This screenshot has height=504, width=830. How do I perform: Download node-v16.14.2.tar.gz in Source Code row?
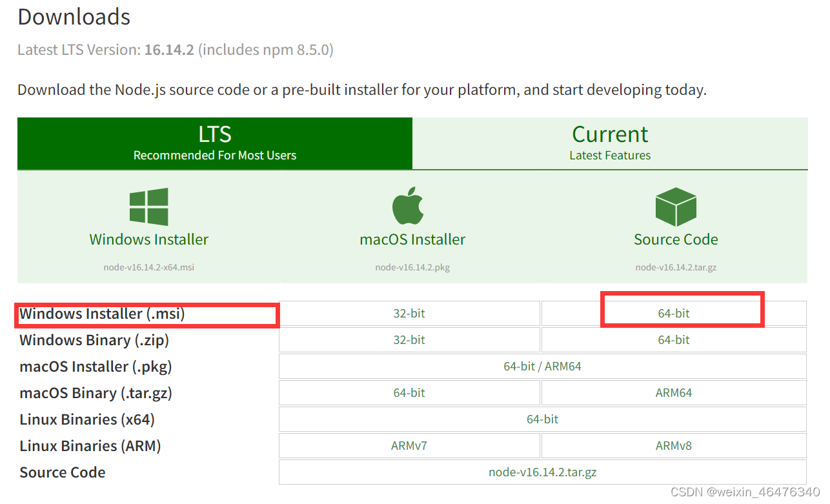click(x=543, y=472)
